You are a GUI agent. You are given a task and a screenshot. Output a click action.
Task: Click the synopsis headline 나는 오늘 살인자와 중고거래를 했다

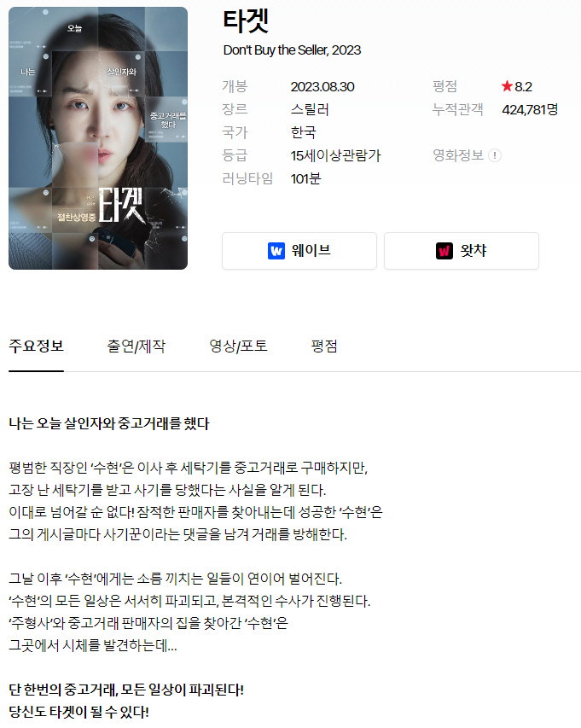point(109,423)
